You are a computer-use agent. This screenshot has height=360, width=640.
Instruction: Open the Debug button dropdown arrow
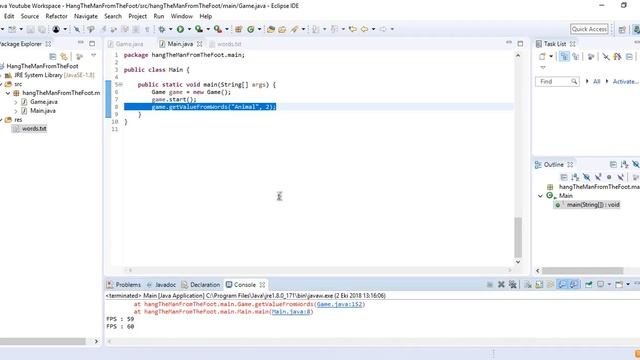(x=171, y=29)
